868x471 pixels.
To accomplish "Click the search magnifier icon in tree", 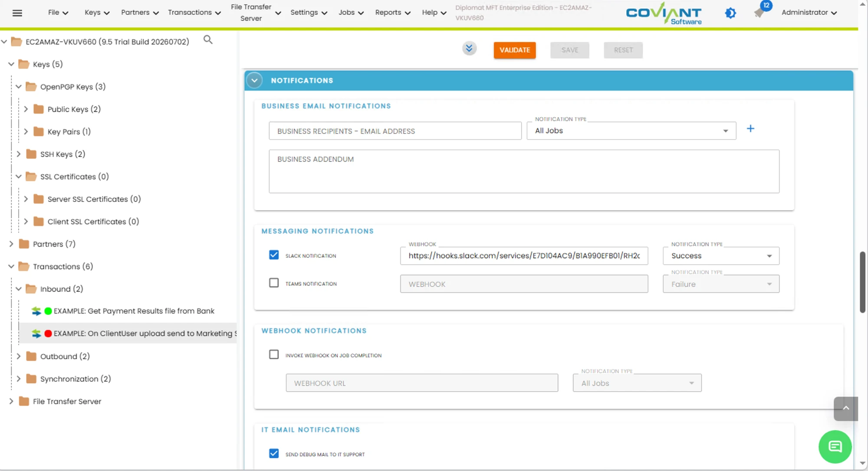I will click(x=208, y=40).
